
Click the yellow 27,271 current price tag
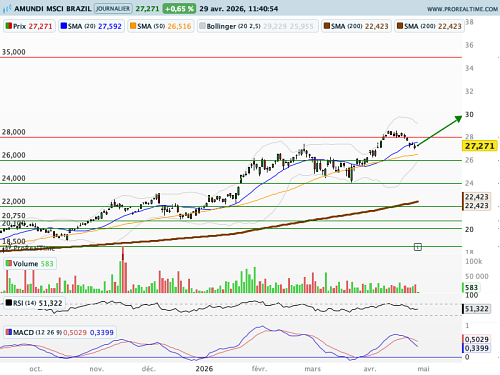tap(479, 146)
